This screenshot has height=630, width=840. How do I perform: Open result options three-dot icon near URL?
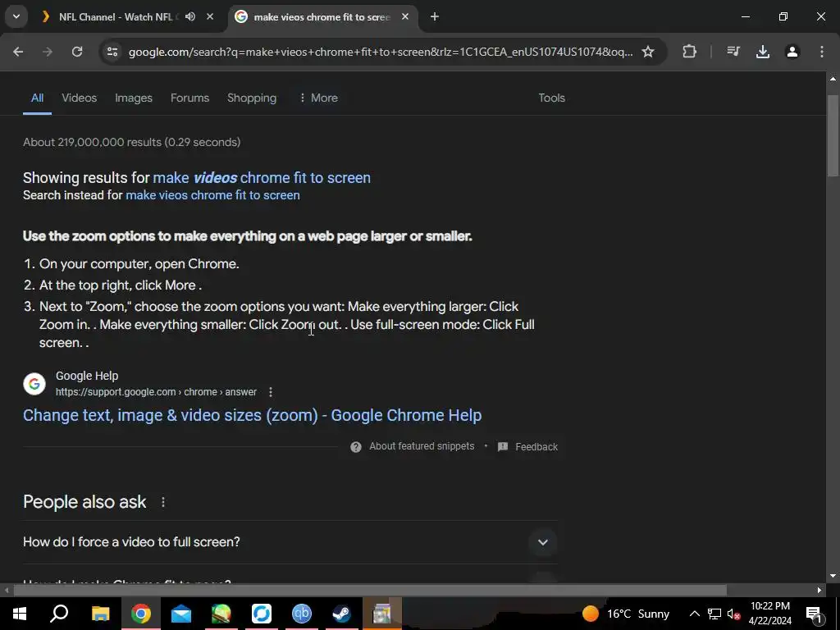(x=271, y=392)
